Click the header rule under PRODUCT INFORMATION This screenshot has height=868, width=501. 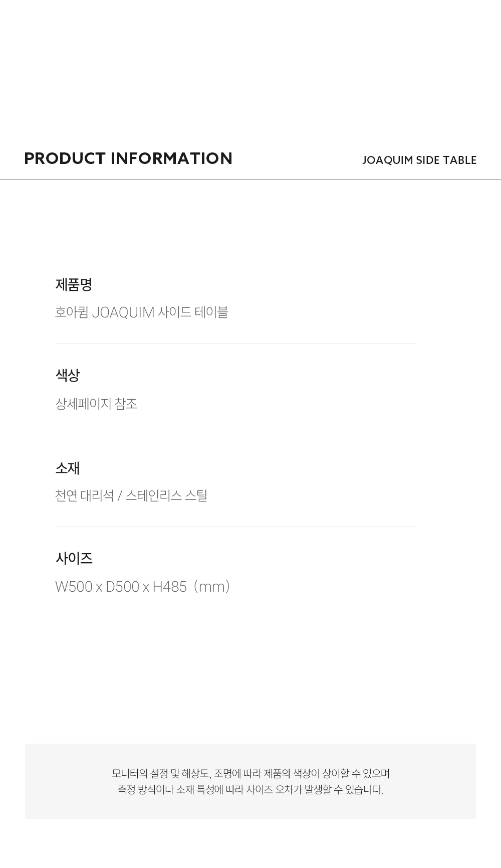pos(250,179)
